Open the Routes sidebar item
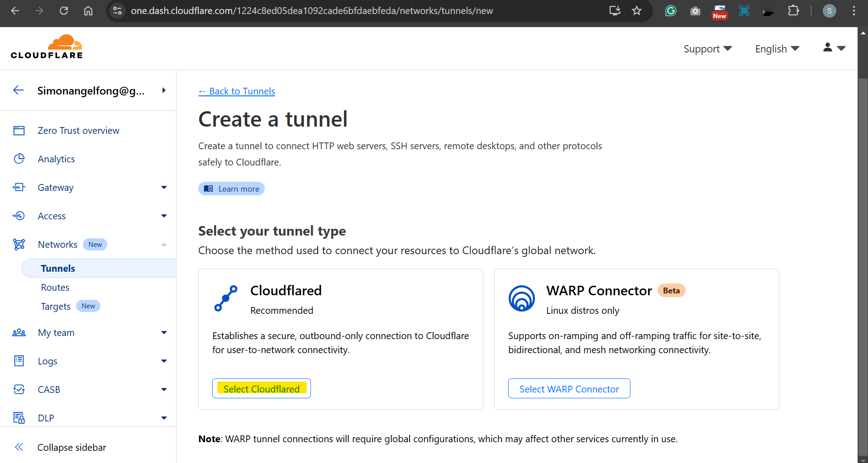The image size is (868, 463). click(x=55, y=288)
